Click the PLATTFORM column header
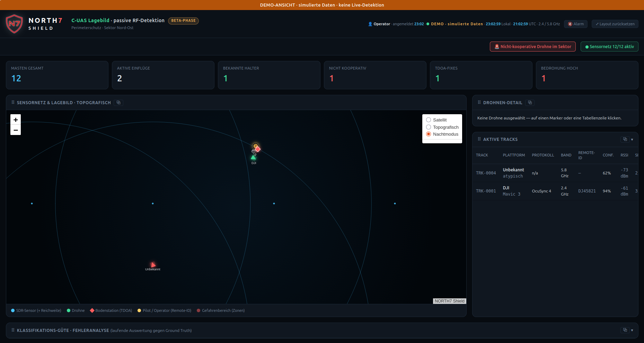The height and width of the screenshot is (343, 644). pos(514,155)
